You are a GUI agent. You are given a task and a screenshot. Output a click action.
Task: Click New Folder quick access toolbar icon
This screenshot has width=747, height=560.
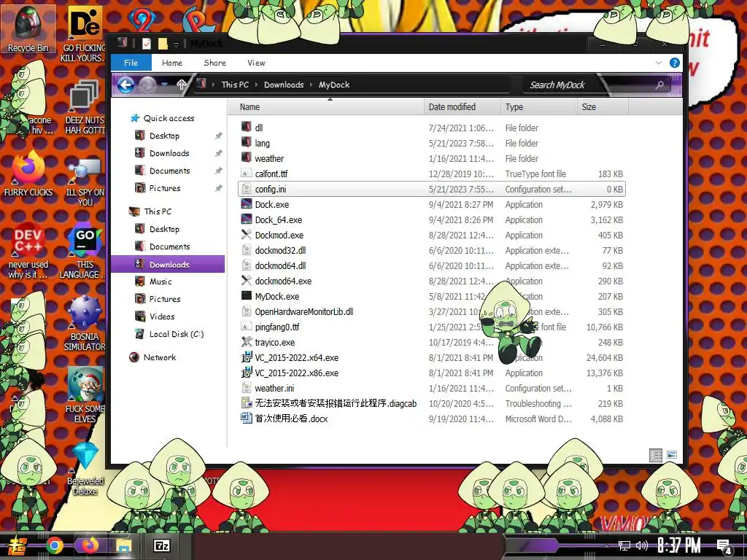163,44
